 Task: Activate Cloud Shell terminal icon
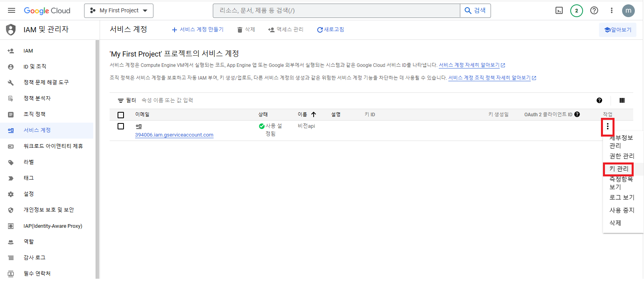click(x=559, y=10)
